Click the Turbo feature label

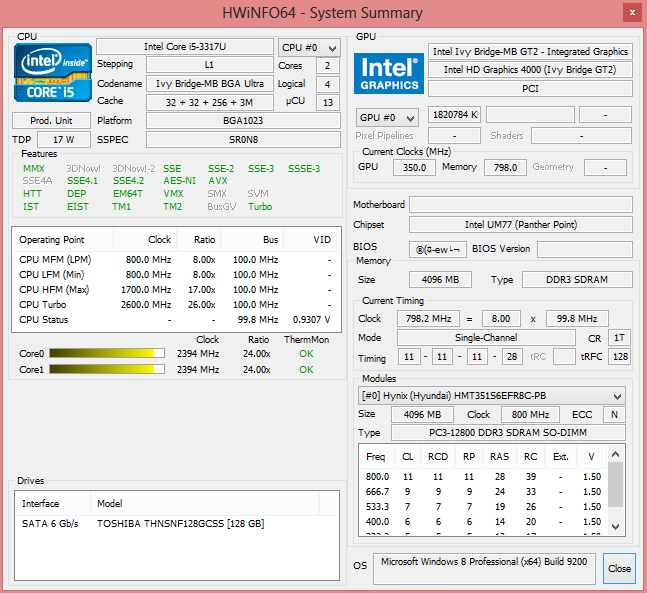pyautogui.click(x=260, y=206)
